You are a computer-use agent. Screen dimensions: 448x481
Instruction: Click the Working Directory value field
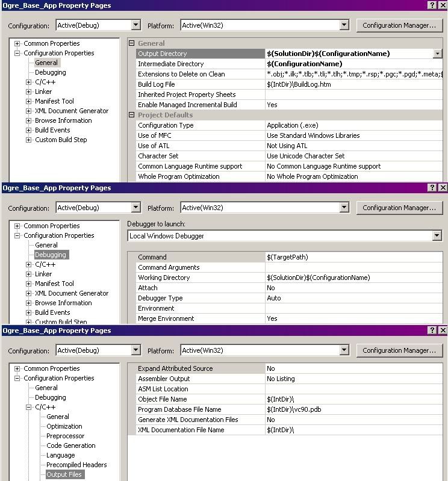point(354,278)
